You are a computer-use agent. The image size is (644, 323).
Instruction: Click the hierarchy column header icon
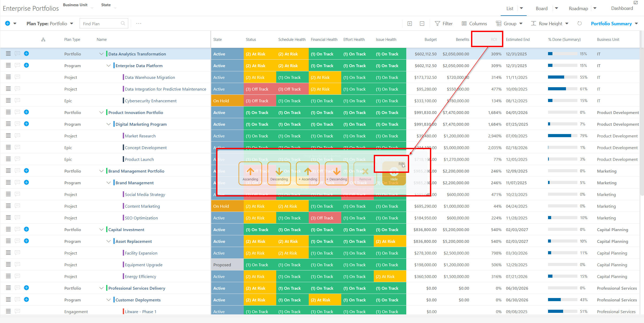point(43,40)
